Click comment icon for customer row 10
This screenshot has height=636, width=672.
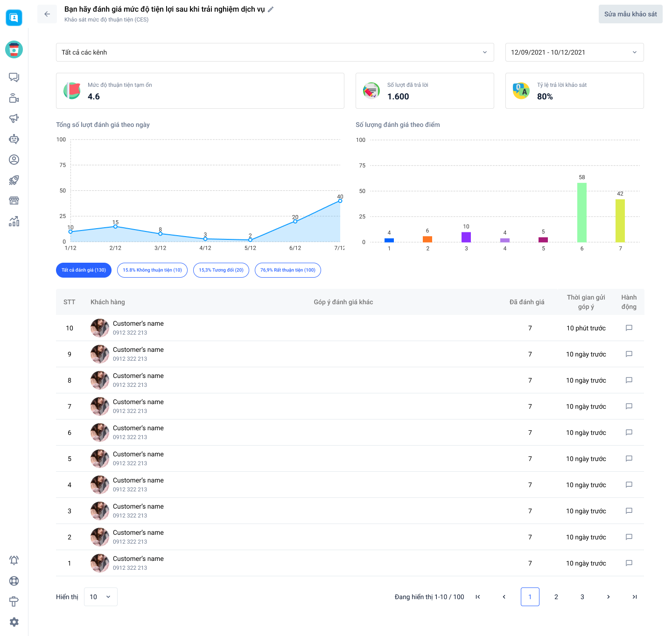click(x=629, y=328)
